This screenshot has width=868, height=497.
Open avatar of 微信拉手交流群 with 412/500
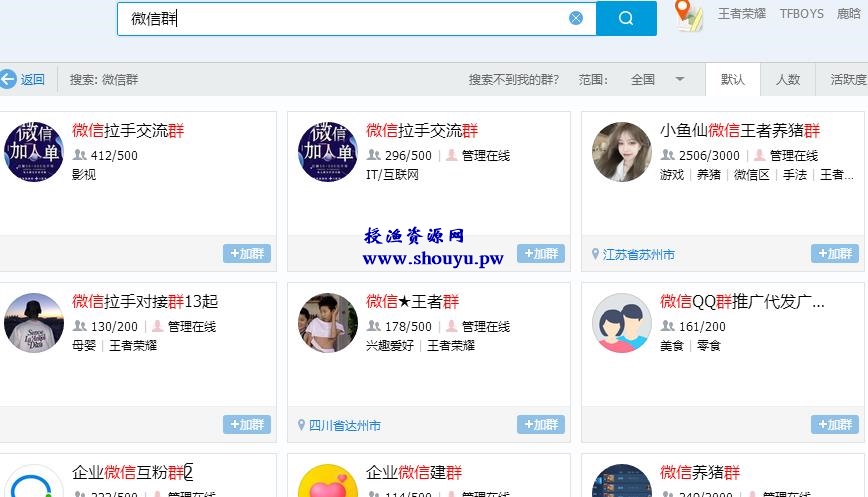coord(33,152)
